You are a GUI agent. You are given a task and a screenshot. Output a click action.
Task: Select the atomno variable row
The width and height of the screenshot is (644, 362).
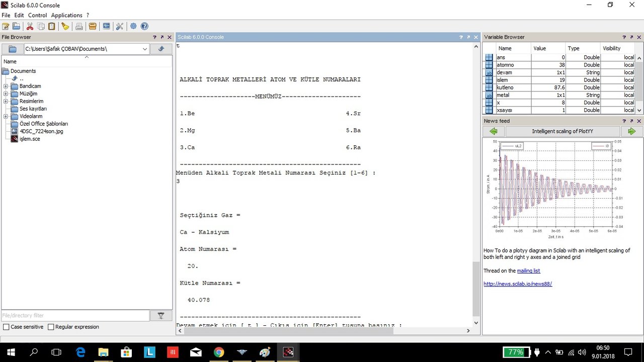pyautogui.click(x=559, y=65)
